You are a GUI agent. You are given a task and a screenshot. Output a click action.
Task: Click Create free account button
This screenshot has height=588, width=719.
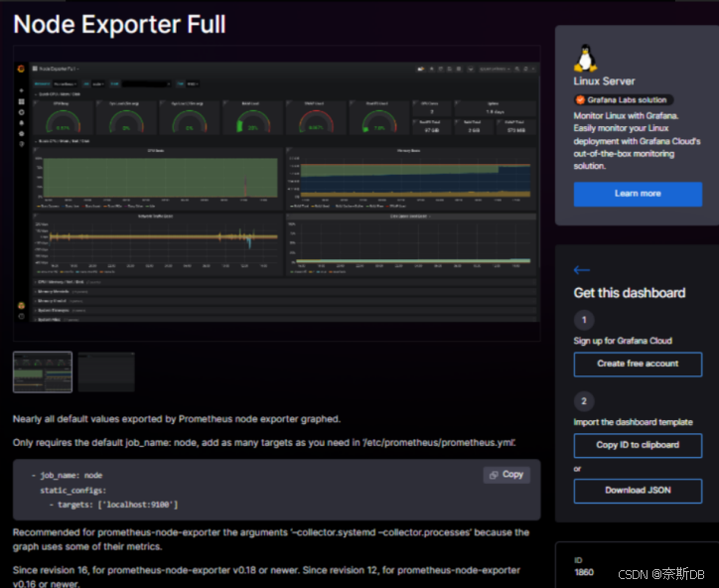pyautogui.click(x=638, y=365)
